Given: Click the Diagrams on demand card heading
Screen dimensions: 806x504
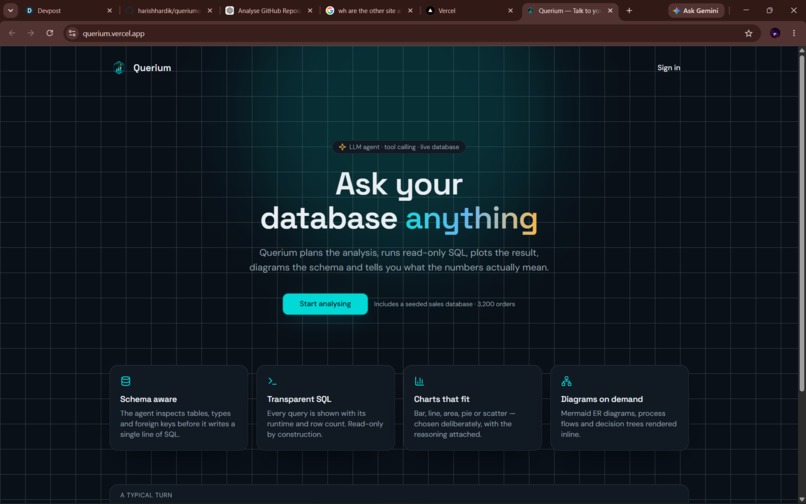Looking at the screenshot, I should coord(601,399).
